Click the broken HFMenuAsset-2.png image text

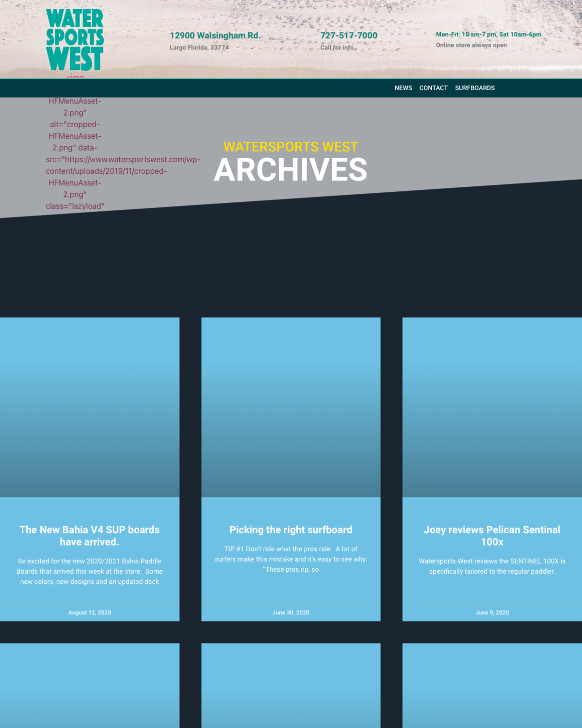(75, 154)
